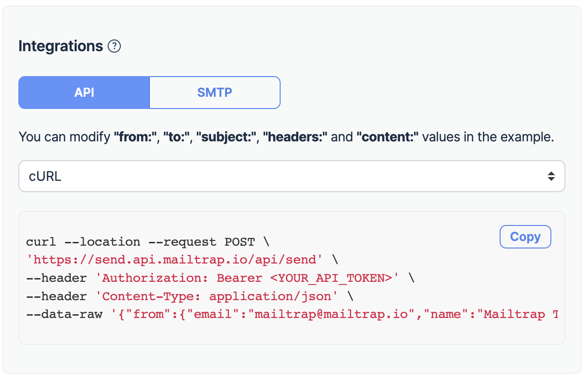Click the up-down arrows of cURL selector
The height and width of the screenshot is (380, 588).
(x=551, y=177)
